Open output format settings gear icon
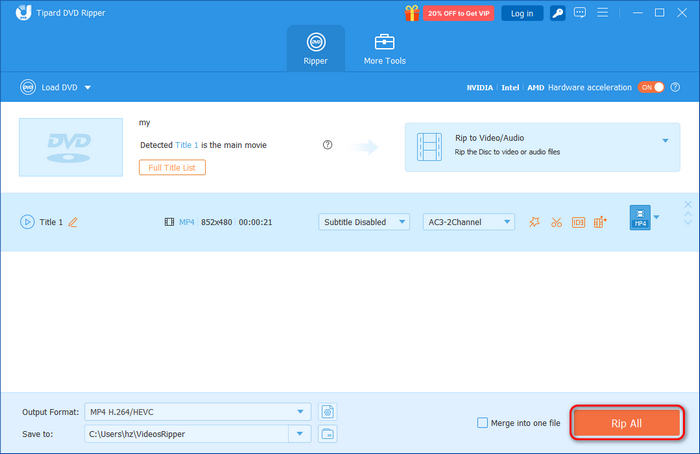Image resolution: width=700 pixels, height=454 pixels. (x=328, y=411)
